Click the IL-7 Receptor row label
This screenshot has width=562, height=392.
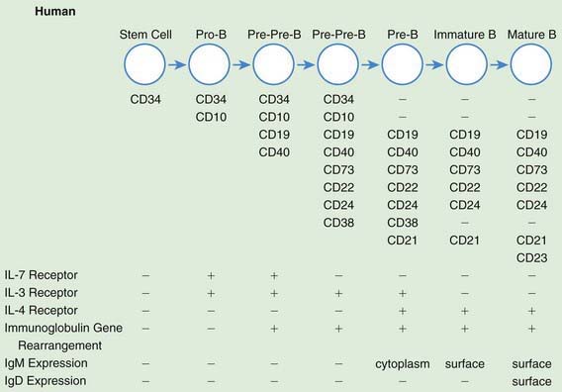click(41, 275)
